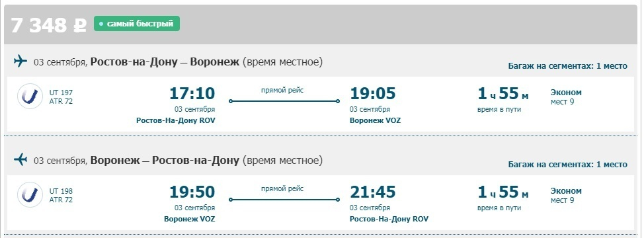Click 'Воронеж VOZ' departure airport of return flight
Screen dimensions: 644x238
click(189, 219)
